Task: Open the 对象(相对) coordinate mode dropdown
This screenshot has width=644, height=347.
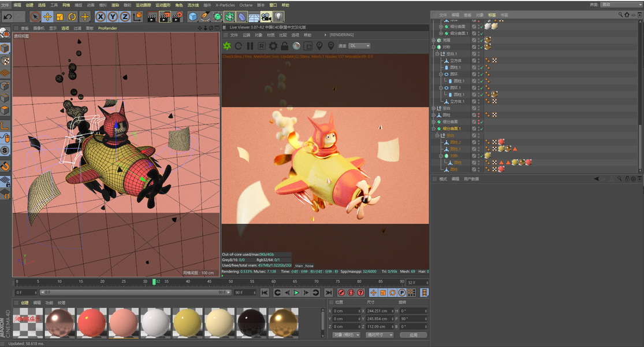Action: click(346, 335)
